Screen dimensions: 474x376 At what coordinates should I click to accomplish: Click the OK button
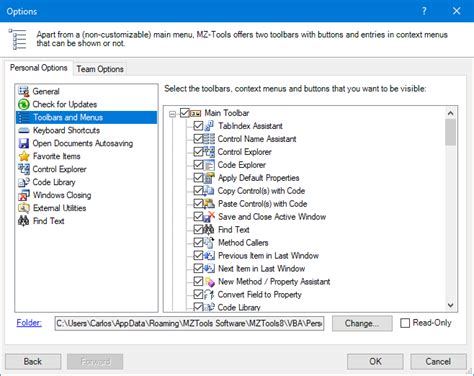[x=375, y=362]
